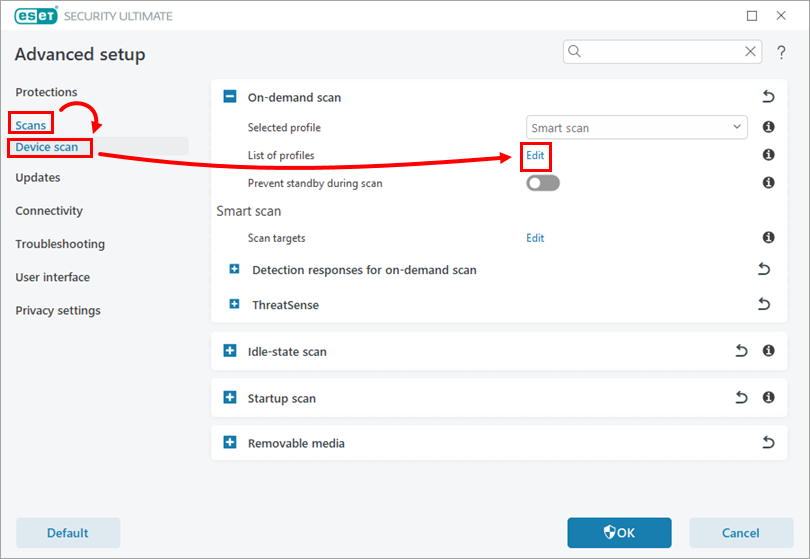Collapse the On-demand scan section

point(230,97)
